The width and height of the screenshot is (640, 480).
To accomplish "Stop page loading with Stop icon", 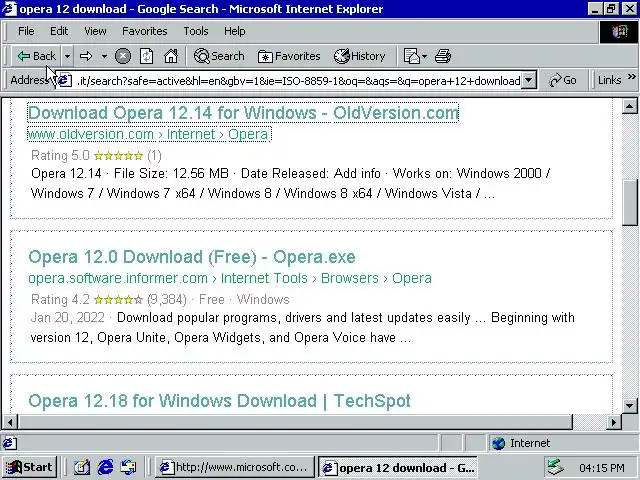I will pyautogui.click(x=122, y=56).
